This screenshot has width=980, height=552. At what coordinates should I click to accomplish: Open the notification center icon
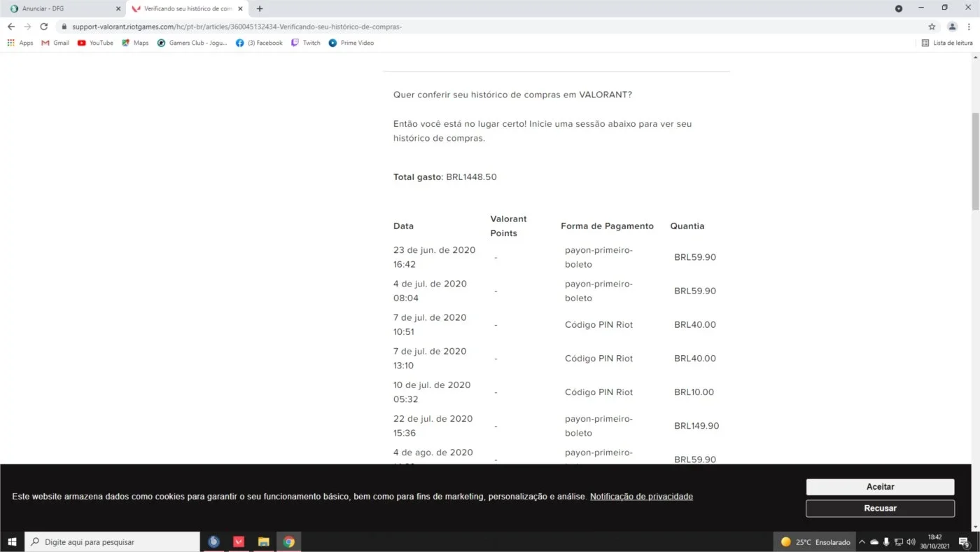[964, 542]
